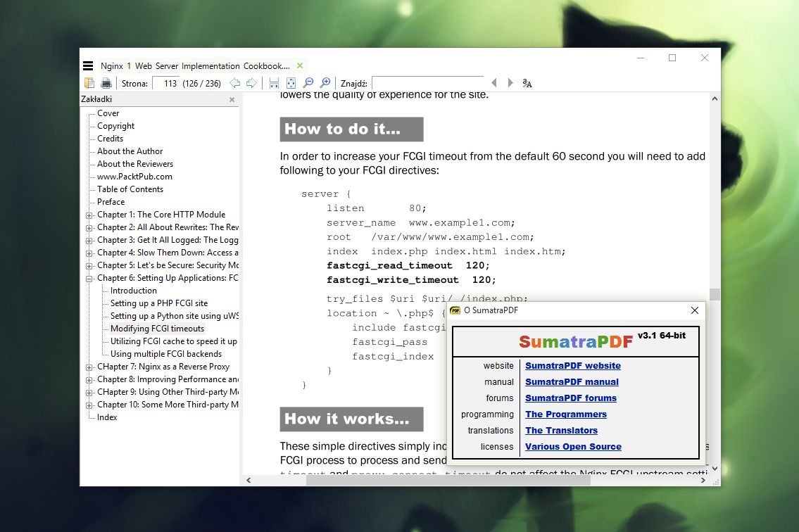Open www.PacktPub.com bookmark
Image resolution: width=799 pixels, height=532 pixels.
[x=134, y=177]
